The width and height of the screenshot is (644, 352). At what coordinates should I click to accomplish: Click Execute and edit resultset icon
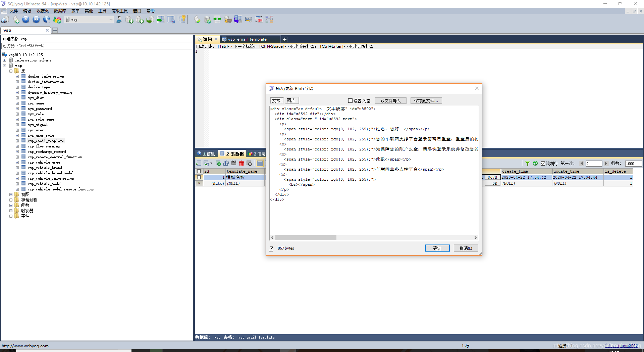click(47, 20)
